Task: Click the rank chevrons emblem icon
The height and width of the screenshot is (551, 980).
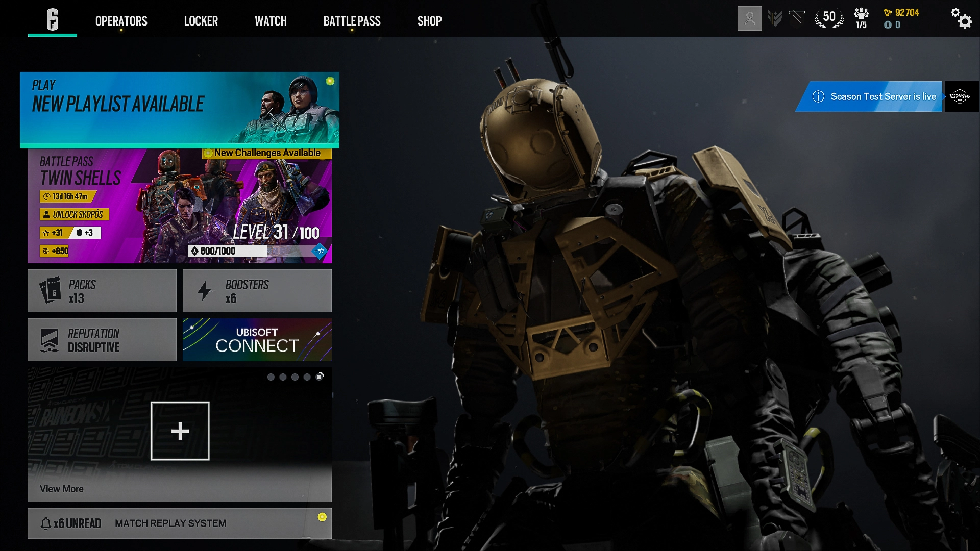Action: point(775,18)
